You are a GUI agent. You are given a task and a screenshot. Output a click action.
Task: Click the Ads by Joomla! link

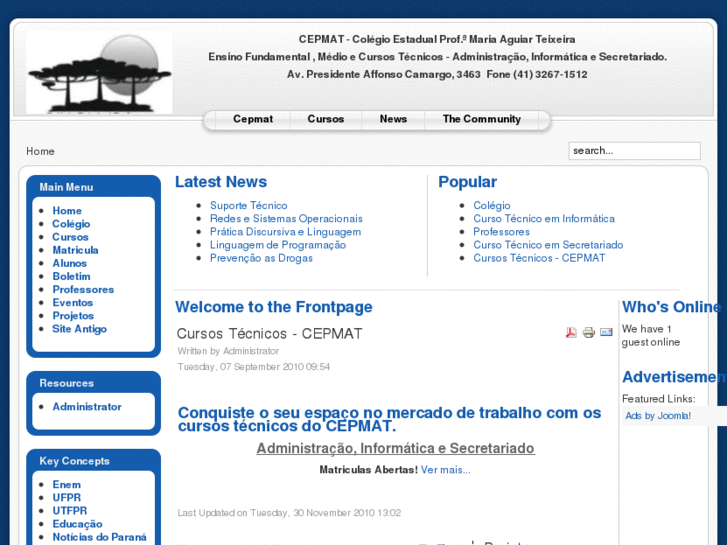coord(658,416)
